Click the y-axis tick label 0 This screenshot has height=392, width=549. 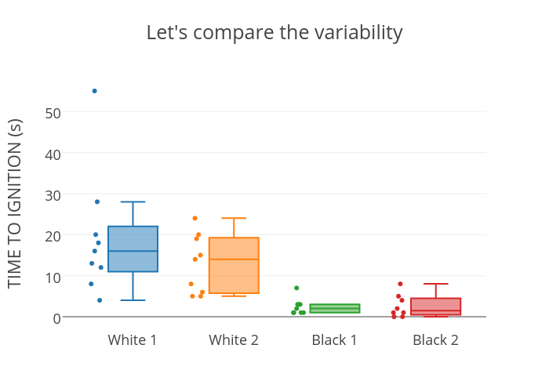click(x=57, y=318)
